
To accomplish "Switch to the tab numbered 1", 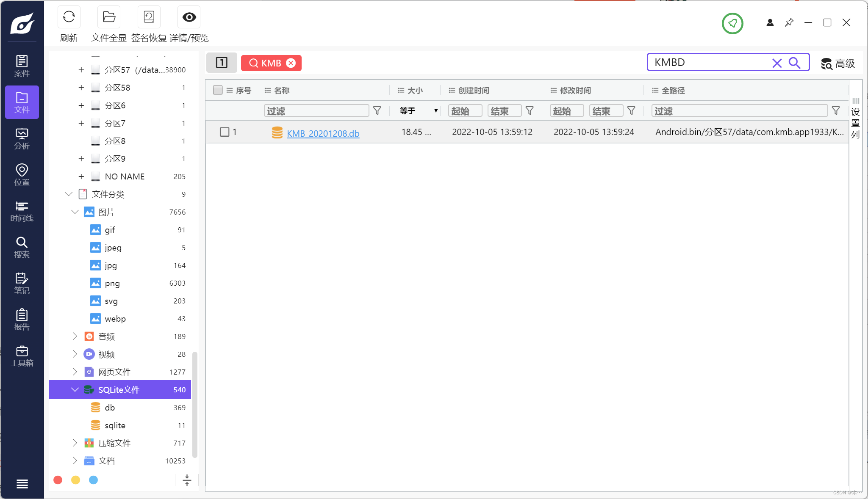I will tap(222, 63).
